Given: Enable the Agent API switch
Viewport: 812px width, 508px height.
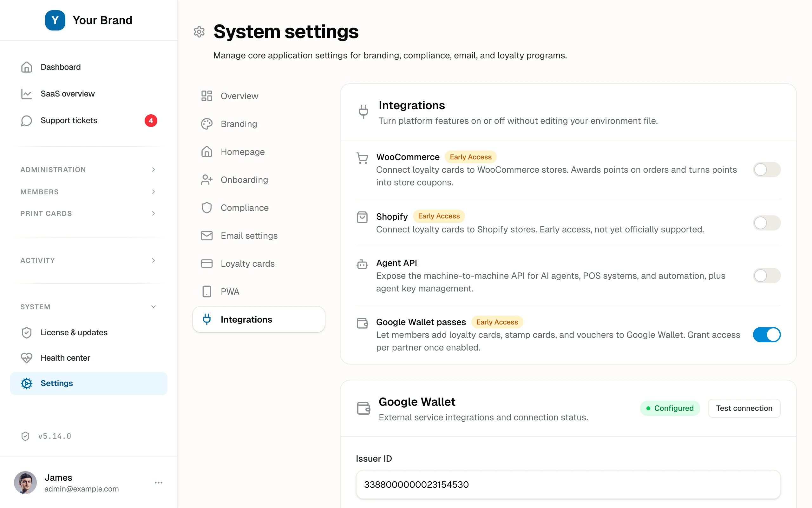Looking at the screenshot, I should pyautogui.click(x=766, y=276).
